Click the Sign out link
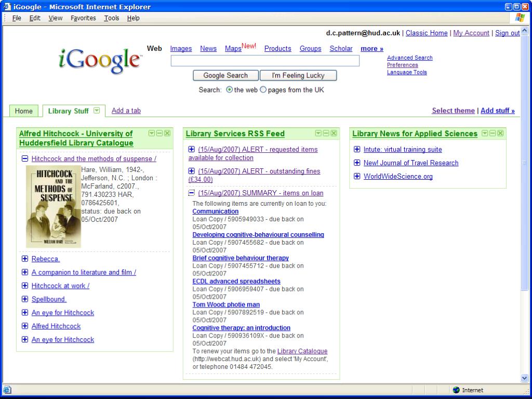The height and width of the screenshot is (399, 532). pos(508,33)
